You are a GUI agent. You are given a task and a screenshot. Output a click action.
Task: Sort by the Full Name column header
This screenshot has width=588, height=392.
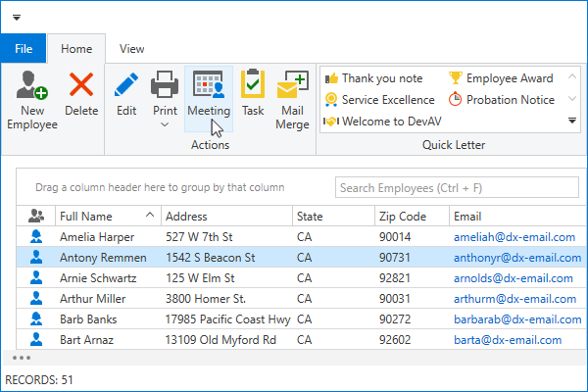click(98, 216)
